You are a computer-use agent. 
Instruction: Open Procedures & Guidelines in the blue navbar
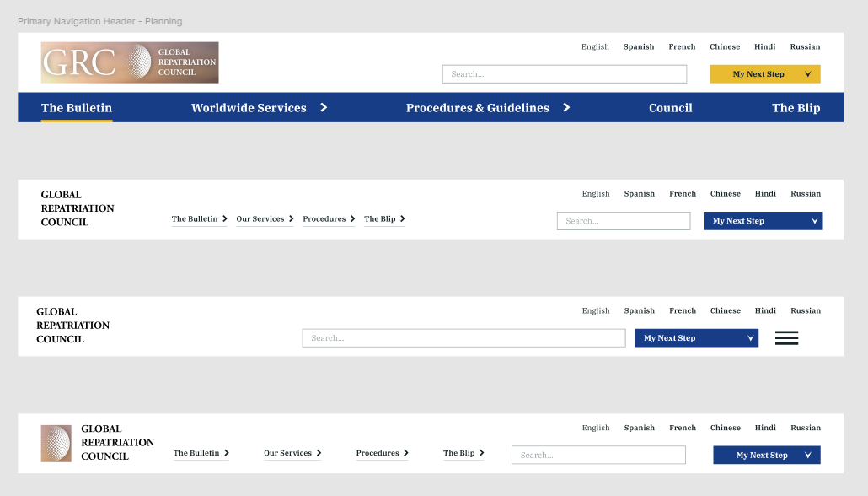(x=477, y=107)
